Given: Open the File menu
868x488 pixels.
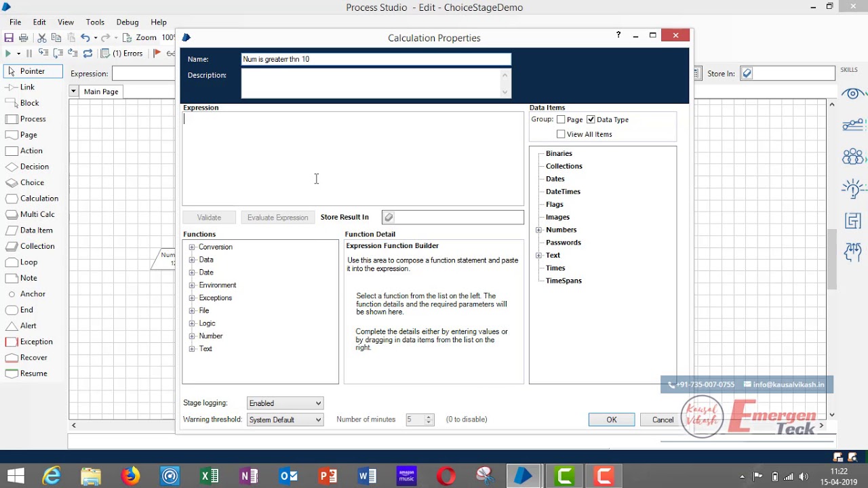Looking at the screenshot, I should pos(15,22).
